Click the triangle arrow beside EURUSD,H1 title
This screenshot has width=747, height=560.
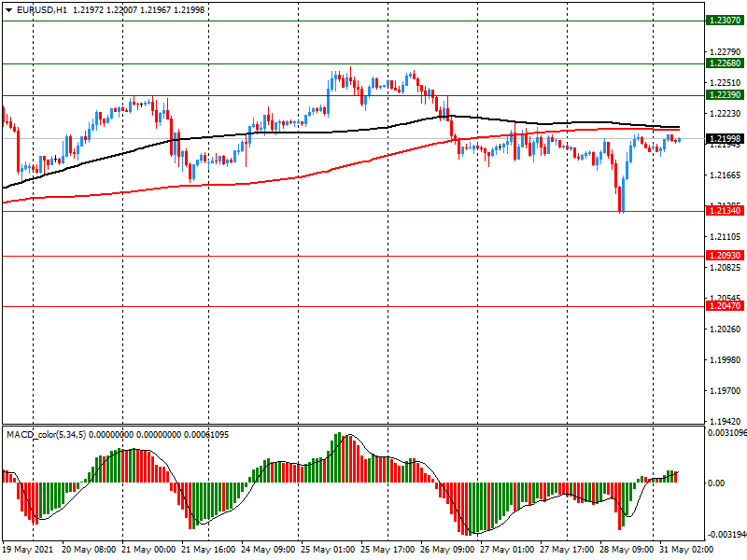click(x=8, y=9)
